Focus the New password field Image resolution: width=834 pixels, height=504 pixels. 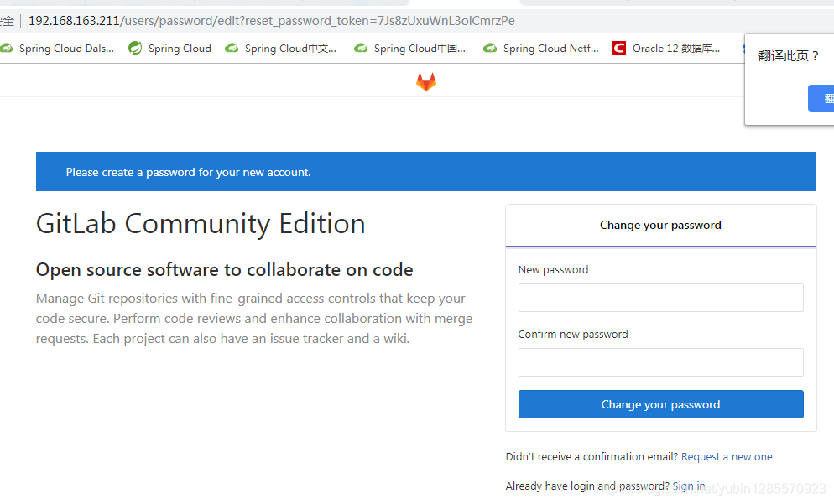tap(660, 298)
